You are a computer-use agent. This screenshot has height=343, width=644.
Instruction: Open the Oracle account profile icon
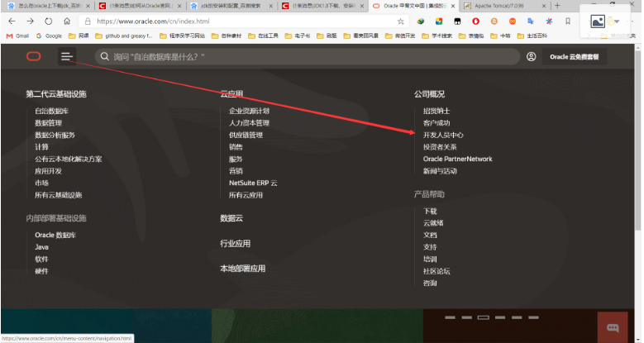pyautogui.click(x=531, y=57)
